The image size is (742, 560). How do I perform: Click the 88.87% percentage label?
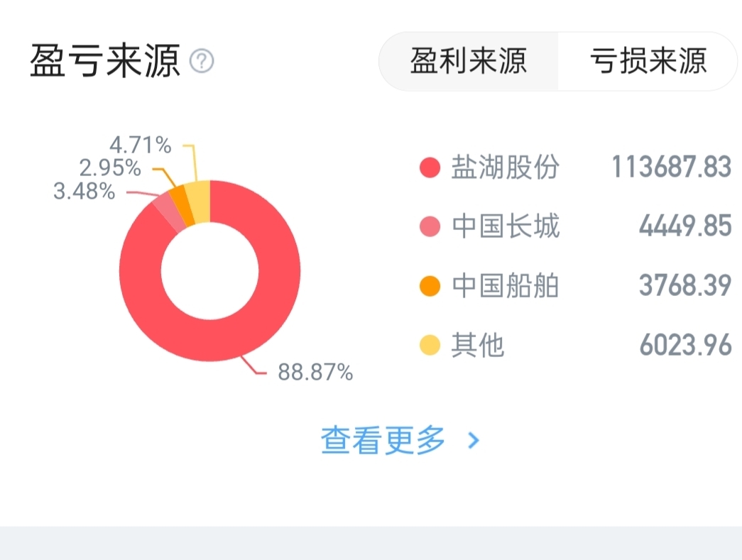(315, 371)
